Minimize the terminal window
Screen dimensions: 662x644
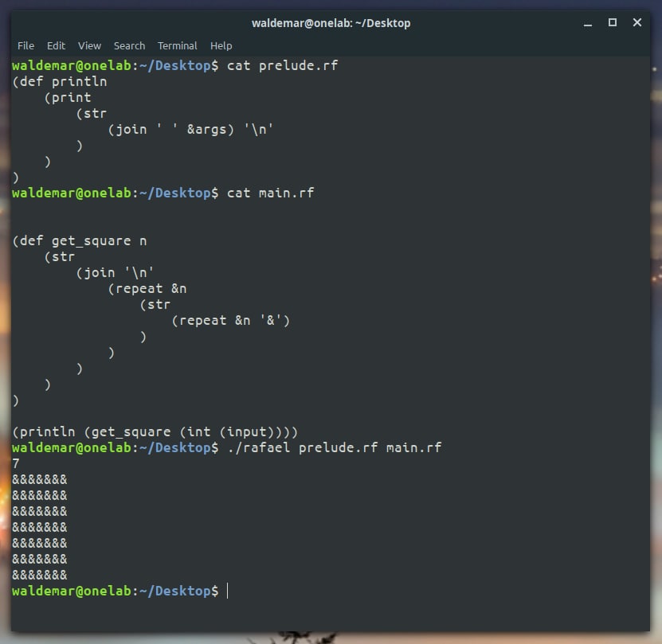pyautogui.click(x=588, y=23)
